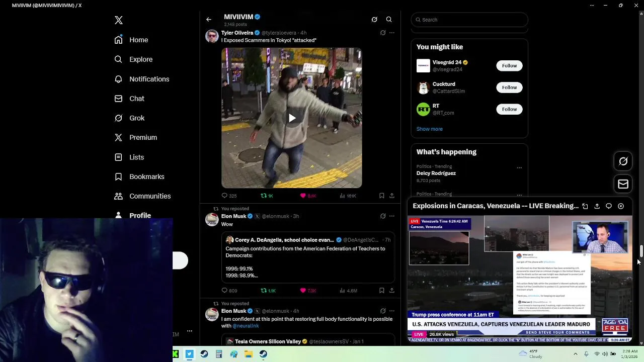
Task: Click inside the Search input field
Action: (x=469, y=20)
